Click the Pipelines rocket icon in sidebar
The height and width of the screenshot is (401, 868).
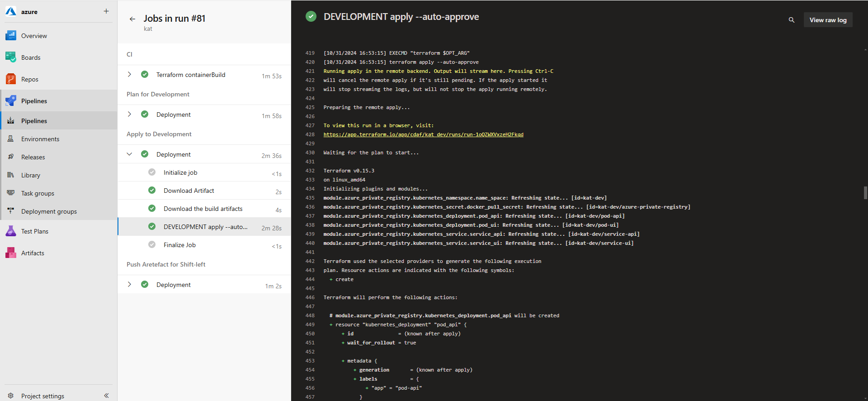click(x=11, y=100)
